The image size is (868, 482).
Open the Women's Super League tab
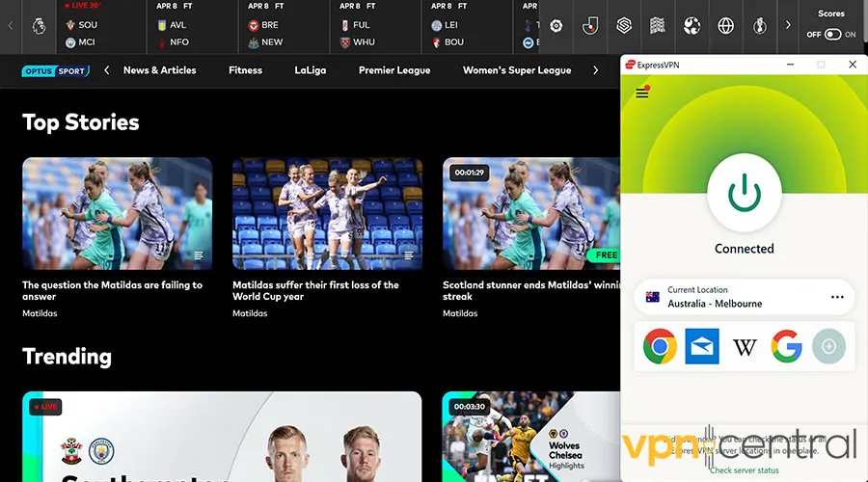pyautogui.click(x=517, y=70)
